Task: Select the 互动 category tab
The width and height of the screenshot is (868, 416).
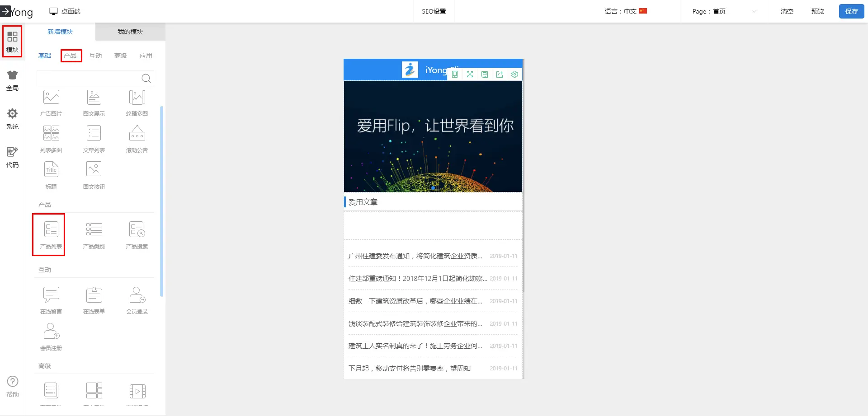Action: (x=95, y=56)
